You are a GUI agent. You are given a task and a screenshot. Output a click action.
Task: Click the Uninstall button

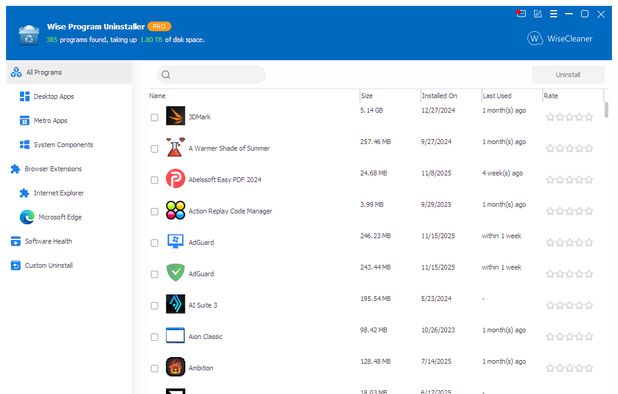568,74
